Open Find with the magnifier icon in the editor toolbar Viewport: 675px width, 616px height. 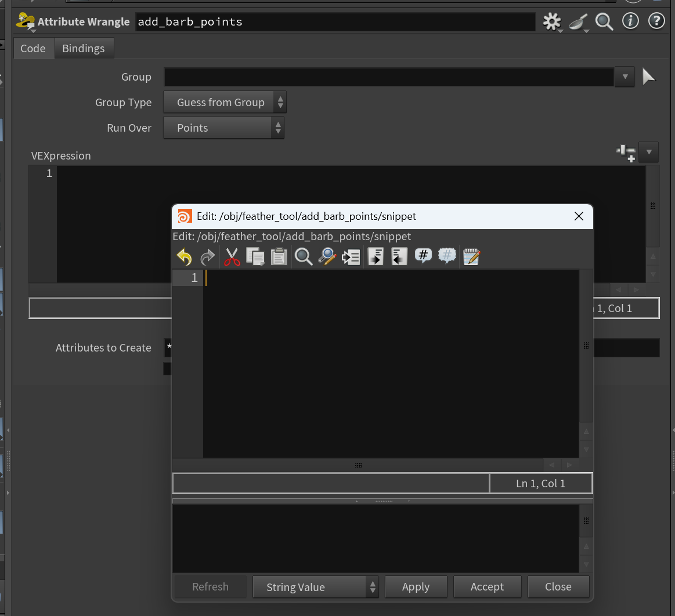[x=304, y=257]
